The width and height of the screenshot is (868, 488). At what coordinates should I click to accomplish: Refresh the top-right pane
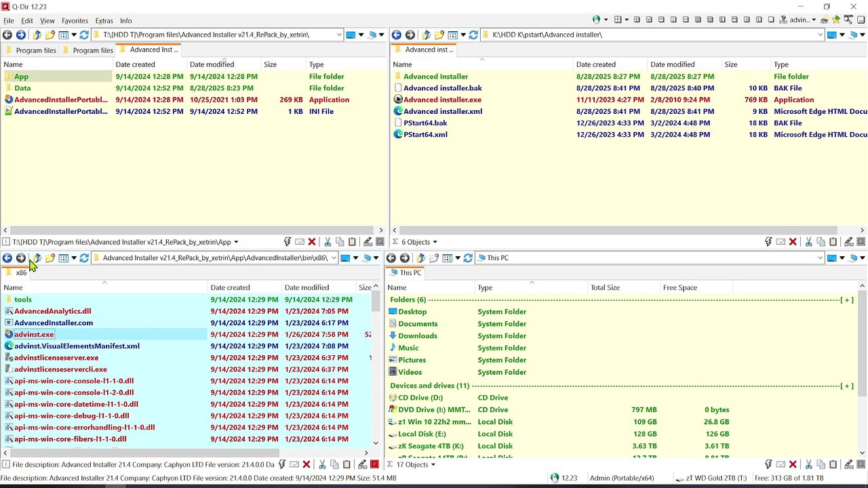pyautogui.click(x=473, y=35)
